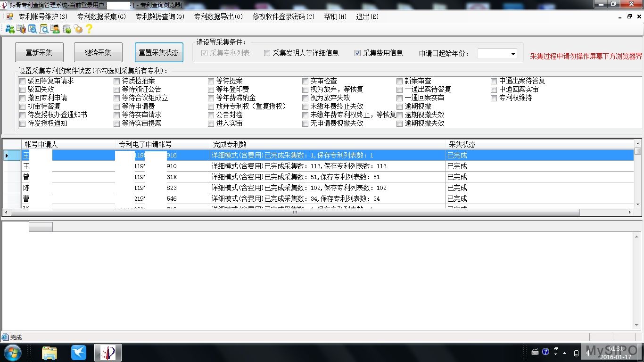
Task: Click the database export icon in toolbar
Action: point(66,29)
